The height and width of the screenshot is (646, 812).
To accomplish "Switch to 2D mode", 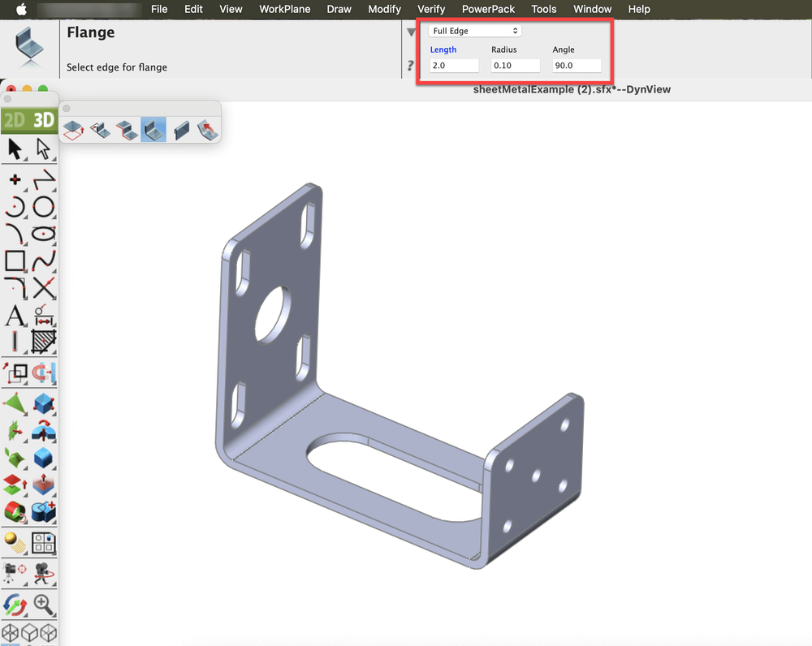I will (x=15, y=121).
